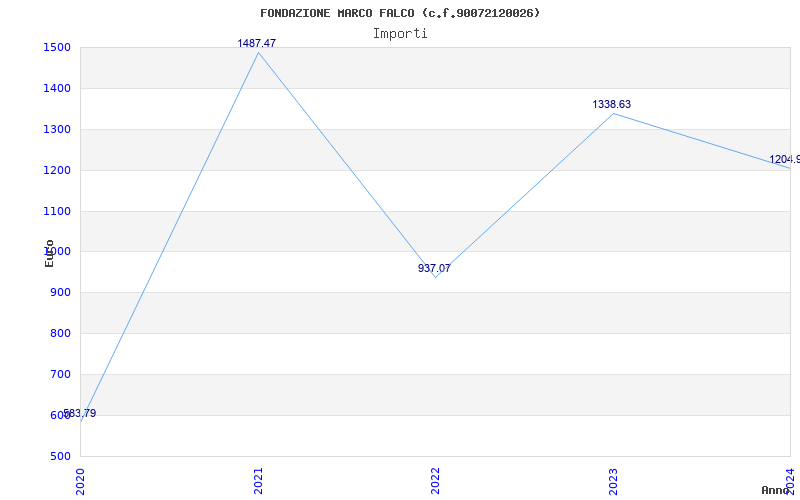Click the 937.07 data point label
Viewport: 800px width, 500px height.
434,268
